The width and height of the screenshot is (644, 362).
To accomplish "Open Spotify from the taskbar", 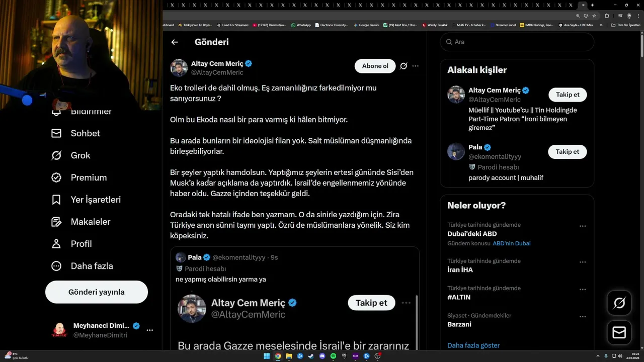I will (333, 356).
